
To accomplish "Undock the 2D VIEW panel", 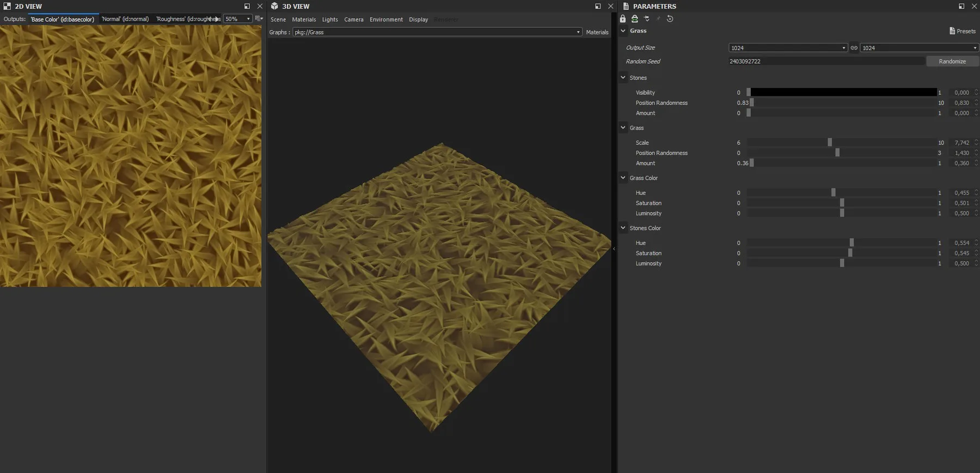I will [247, 6].
